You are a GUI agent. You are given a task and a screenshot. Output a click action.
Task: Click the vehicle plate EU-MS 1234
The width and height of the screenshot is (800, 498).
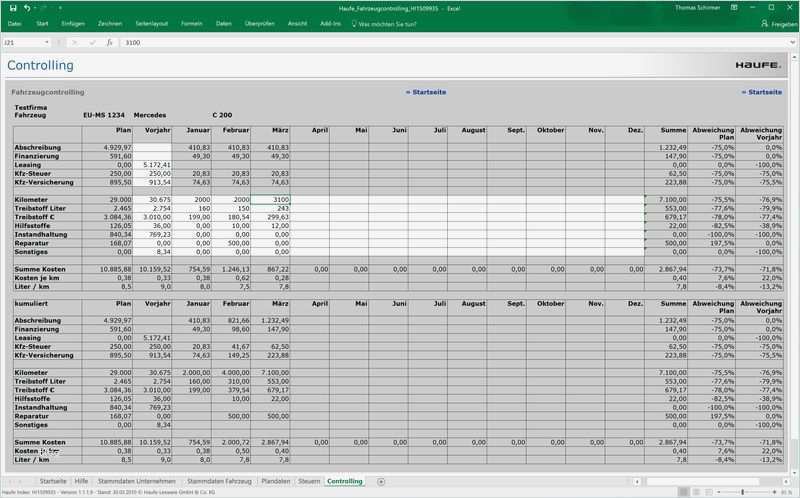[104, 115]
